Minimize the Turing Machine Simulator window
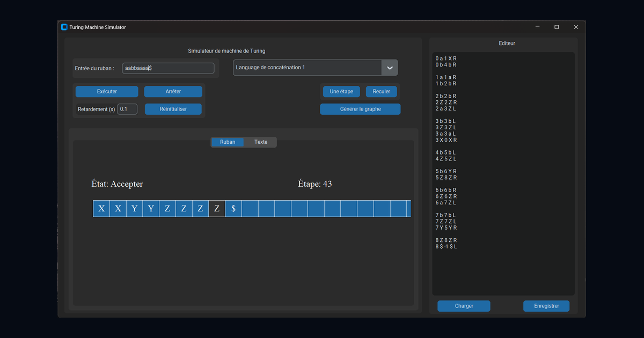Image resolution: width=644 pixels, height=338 pixels. [x=537, y=27]
